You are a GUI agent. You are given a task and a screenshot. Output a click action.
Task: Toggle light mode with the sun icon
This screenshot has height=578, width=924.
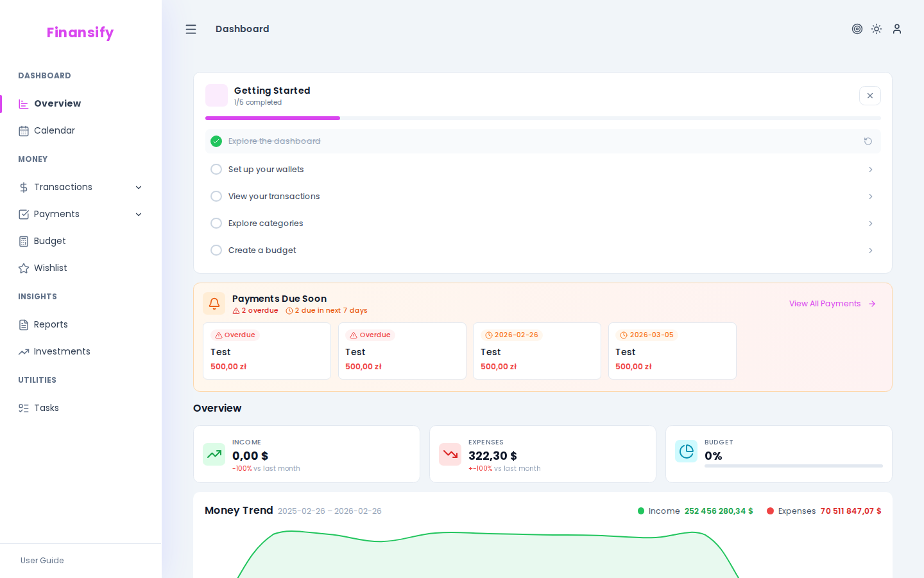pos(877,29)
